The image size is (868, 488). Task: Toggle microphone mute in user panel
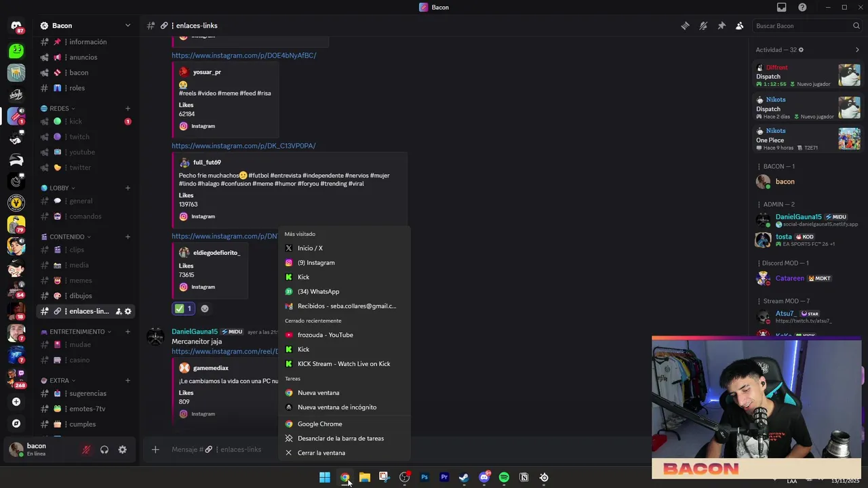pos(86,449)
